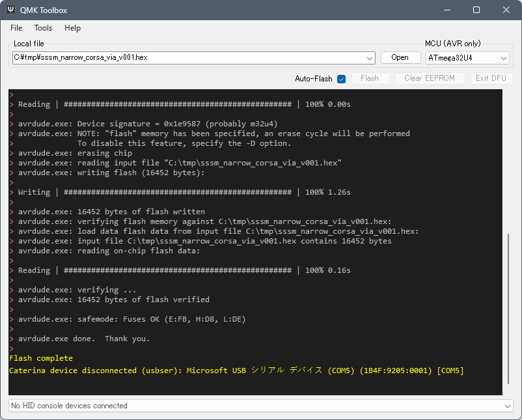Image resolution: width=522 pixels, height=420 pixels.
Task: Click the 'Flash complete' log line
Action: pos(41,358)
